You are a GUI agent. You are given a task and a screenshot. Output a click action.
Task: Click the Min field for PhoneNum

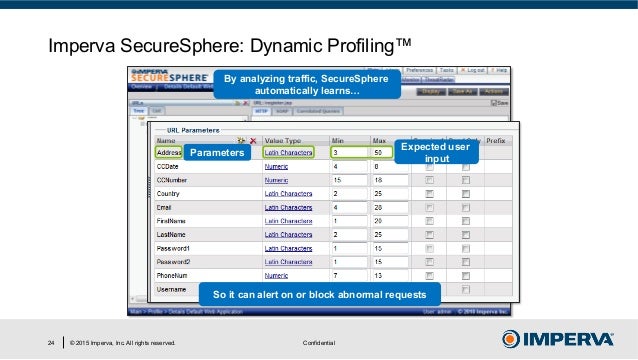pos(350,276)
